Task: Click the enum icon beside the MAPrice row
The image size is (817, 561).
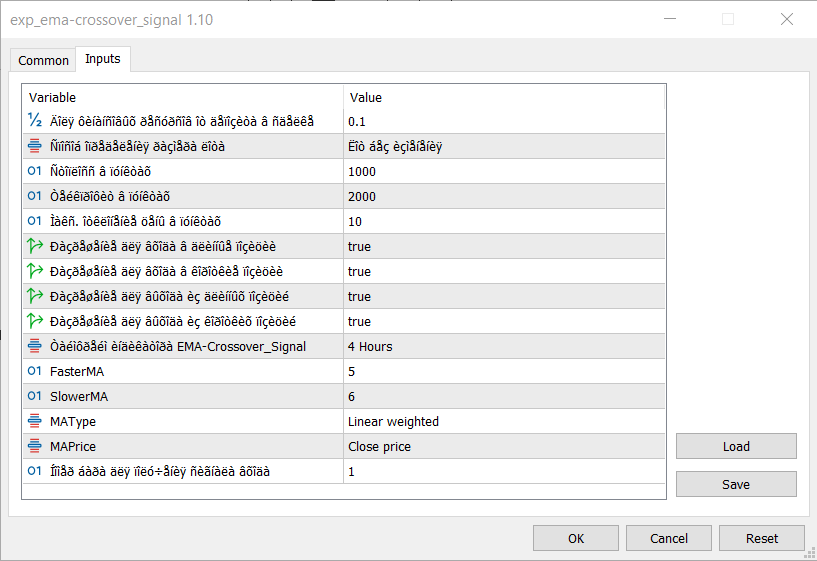Action: [34, 446]
